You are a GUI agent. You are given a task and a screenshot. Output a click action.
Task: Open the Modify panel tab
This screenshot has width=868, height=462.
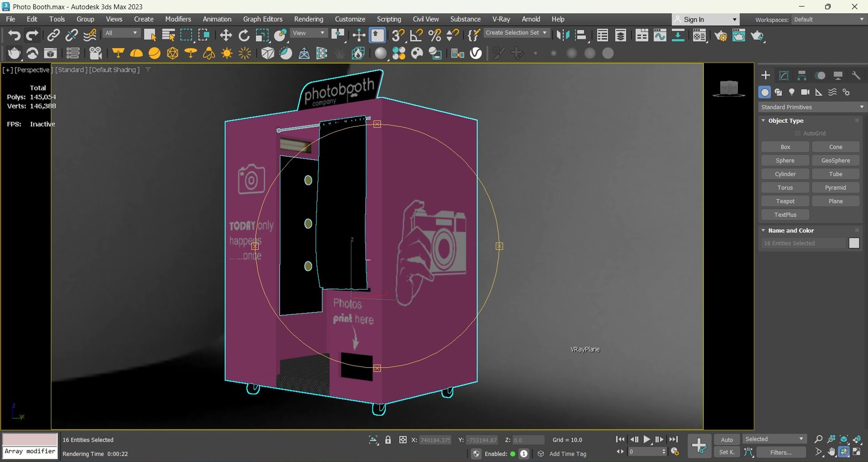[x=784, y=75]
